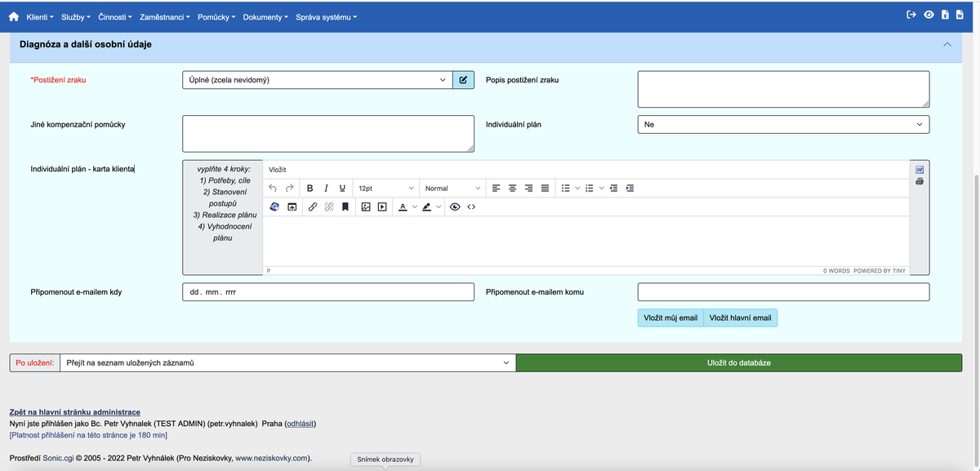Viewport: 980px width, 471px height.
Task: Toggle underline formatting in the editor
Action: [x=342, y=189]
